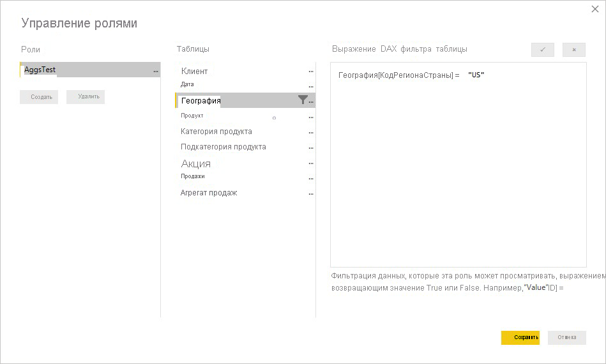Save roles with the Сохранить button
606x364 pixels.
tap(520, 338)
